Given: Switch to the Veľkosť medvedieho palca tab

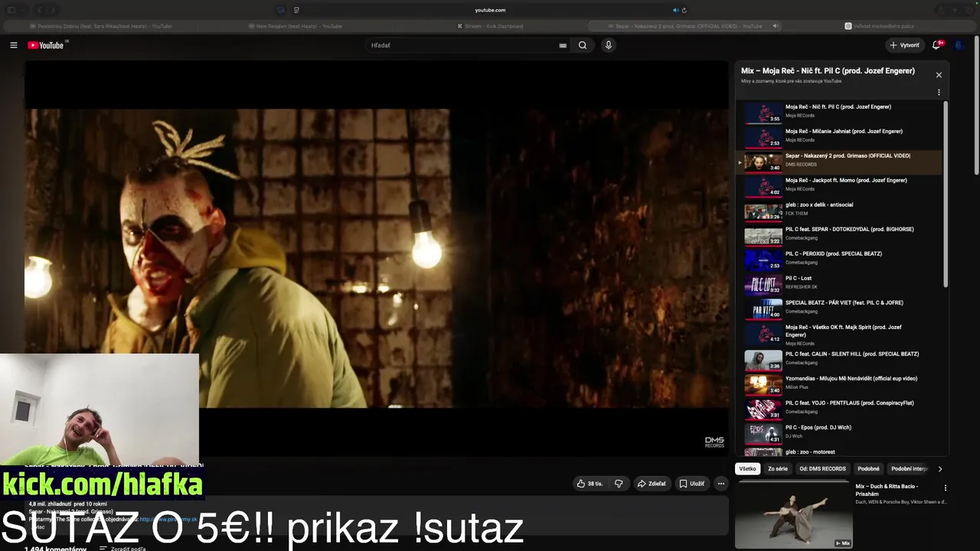Looking at the screenshot, I should [x=880, y=26].
